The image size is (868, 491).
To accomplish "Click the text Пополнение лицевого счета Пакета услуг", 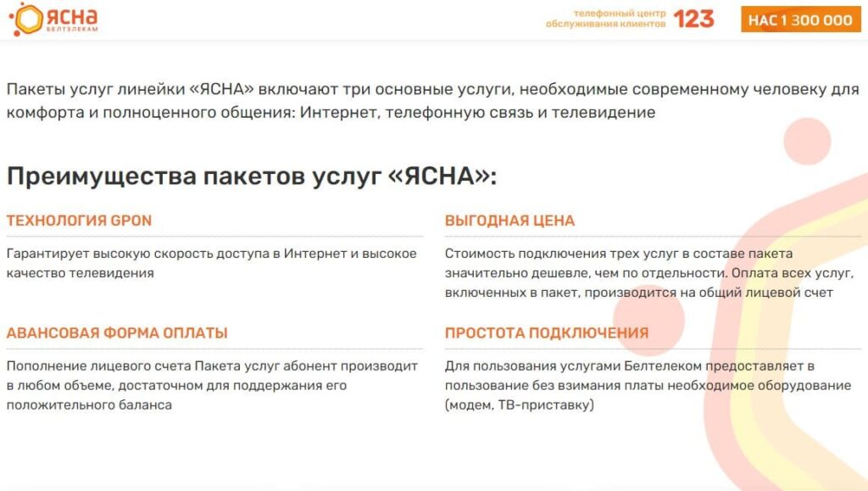I will [212, 385].
